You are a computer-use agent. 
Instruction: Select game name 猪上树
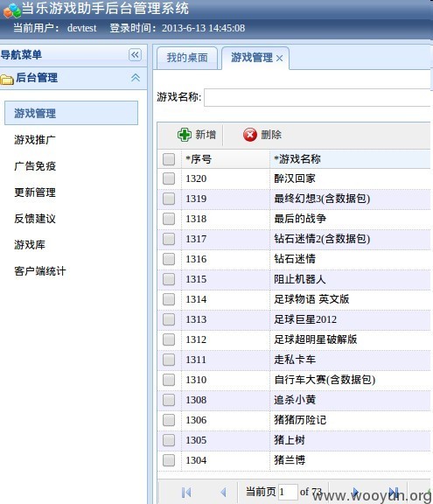pos(290,440)
